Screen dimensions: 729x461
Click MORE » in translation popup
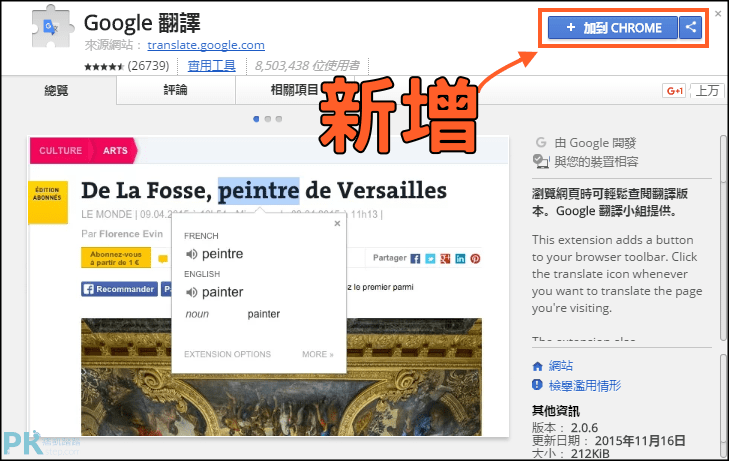tap(318, 354)
